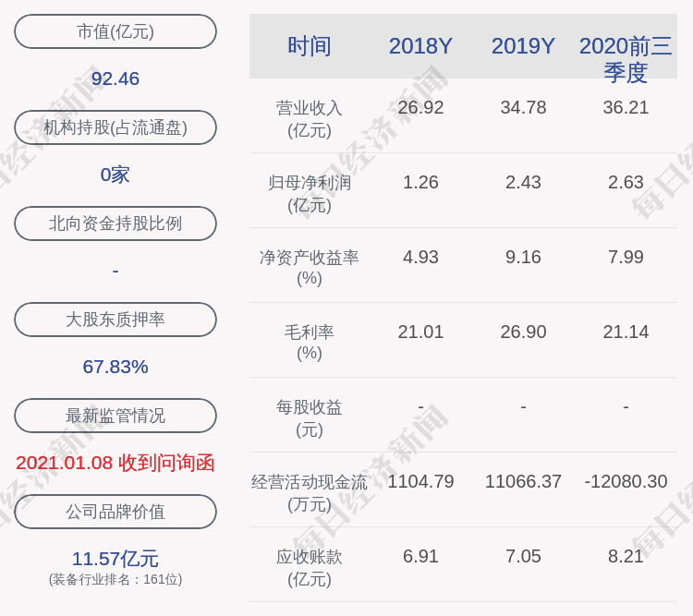Click the 大股东质押率 pill label

(115, 319)
